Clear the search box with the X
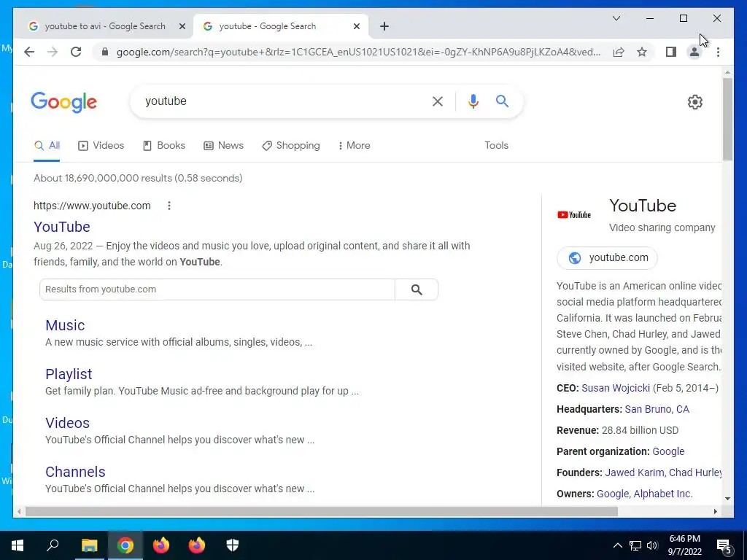 (x=438, y=101)
